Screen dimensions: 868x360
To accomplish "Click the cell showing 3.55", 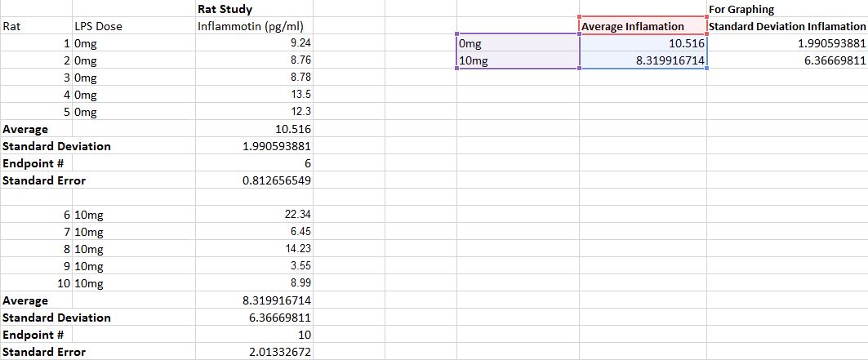I will pos(253,266).
